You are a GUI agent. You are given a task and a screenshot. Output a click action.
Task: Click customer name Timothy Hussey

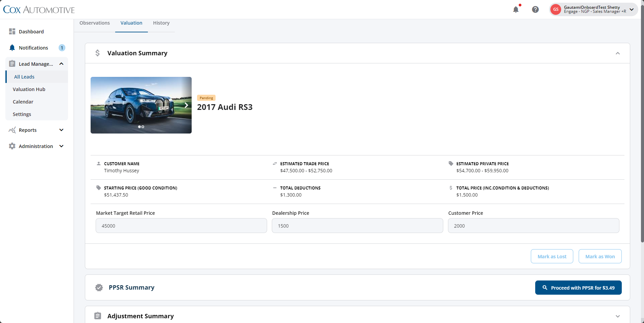coord(122,171)
